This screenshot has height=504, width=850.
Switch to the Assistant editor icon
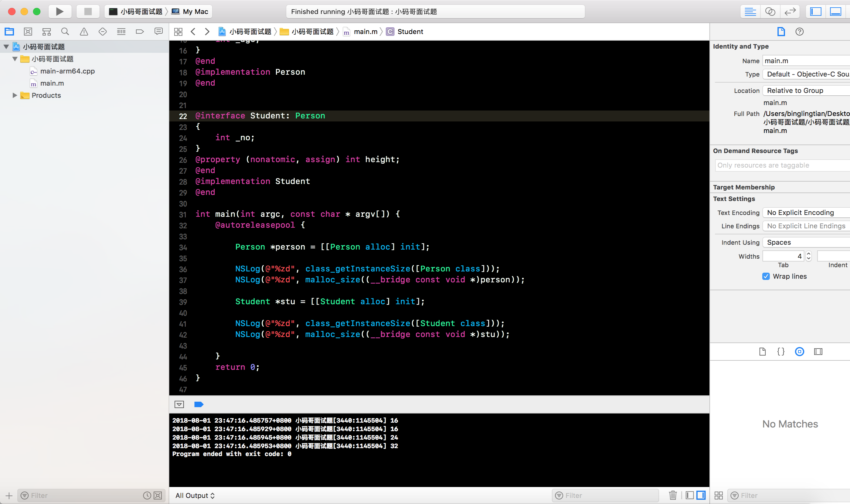point(770,12)
